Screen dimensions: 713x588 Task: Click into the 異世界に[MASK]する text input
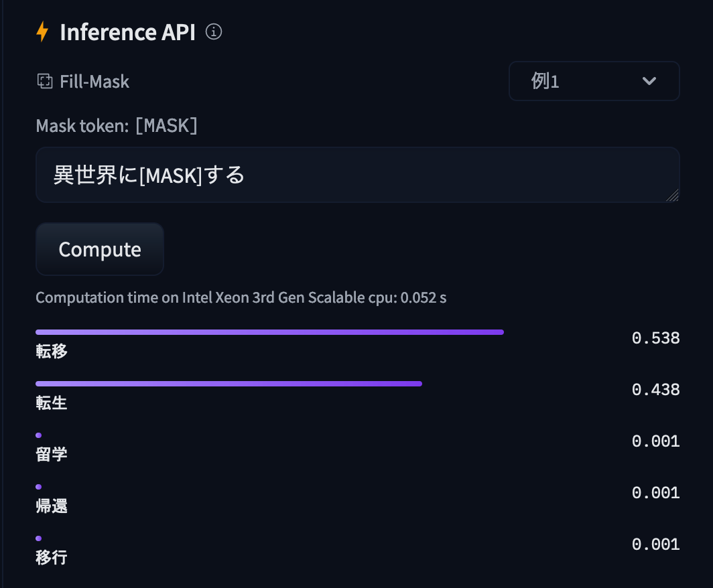[x=357, y=175]
